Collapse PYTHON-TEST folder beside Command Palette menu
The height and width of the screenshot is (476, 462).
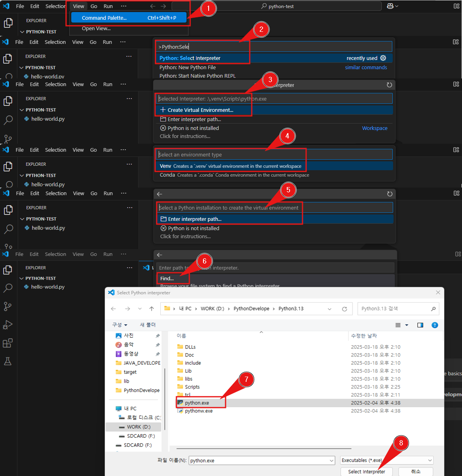(x=22, y=32)
